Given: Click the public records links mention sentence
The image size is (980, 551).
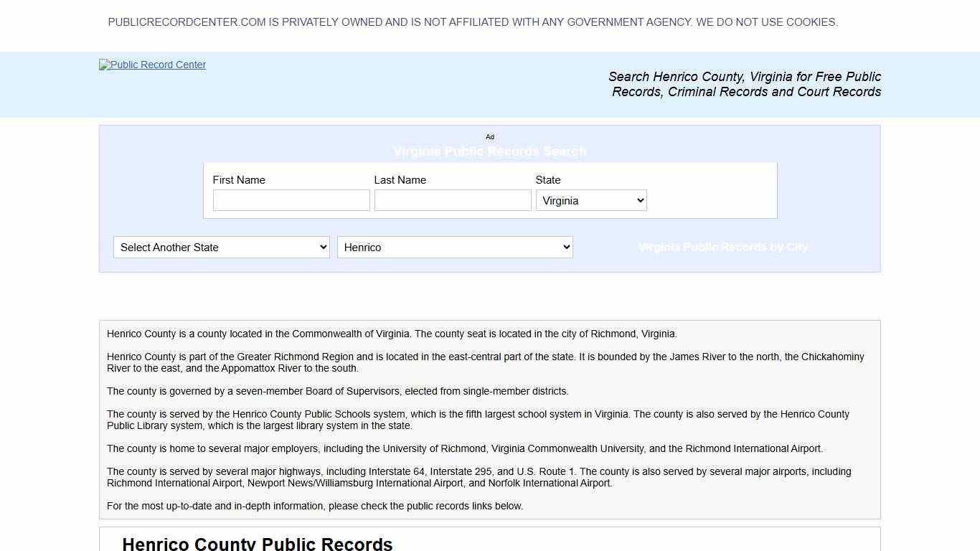Looking at the screenshot, I should pos(315,506).
